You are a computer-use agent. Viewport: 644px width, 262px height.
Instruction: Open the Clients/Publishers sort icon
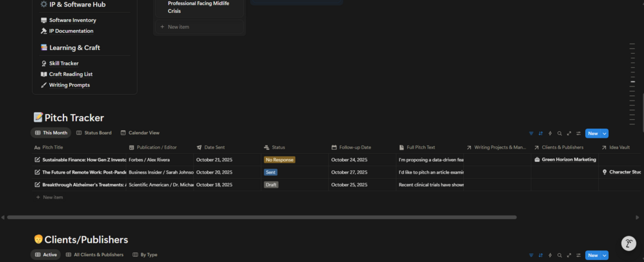[x=540, y=255]
